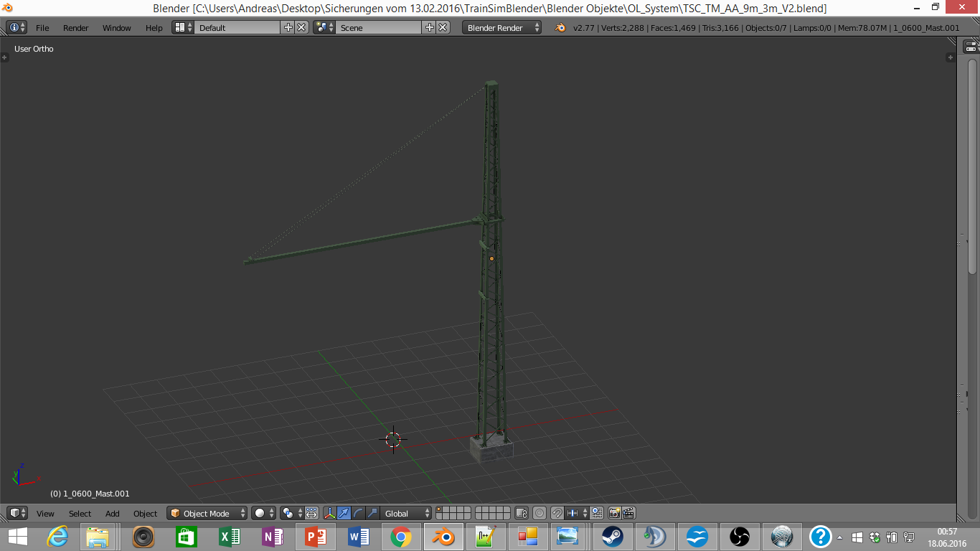Viewport: 980px width, 551px height.
Task: Open Word from taskbar
Action: [x=358, y=537]
